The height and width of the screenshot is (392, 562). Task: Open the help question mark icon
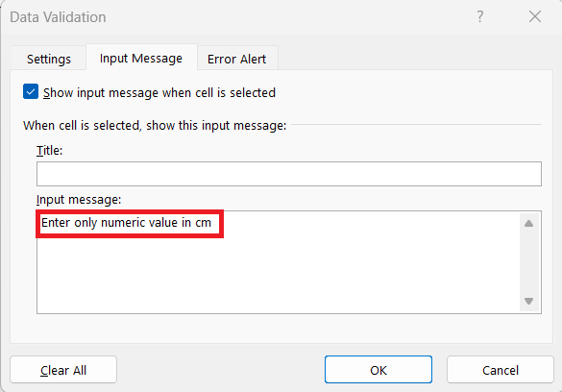click(x=480, y=16)
